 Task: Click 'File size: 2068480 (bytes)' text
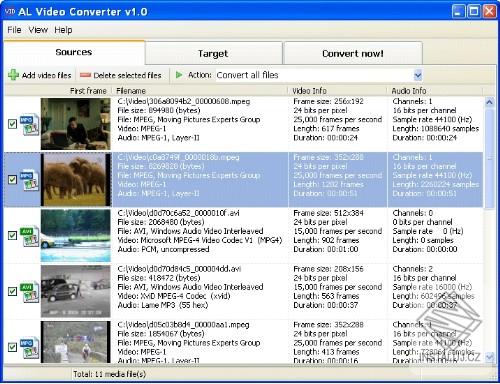point(161,222)
